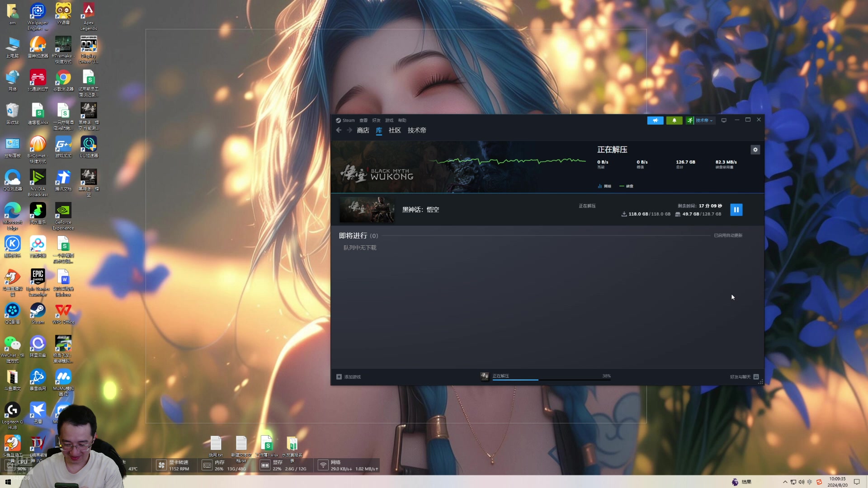Switch to the 商店 tab in Steam
868x488 pixels.
pos(363,130)
